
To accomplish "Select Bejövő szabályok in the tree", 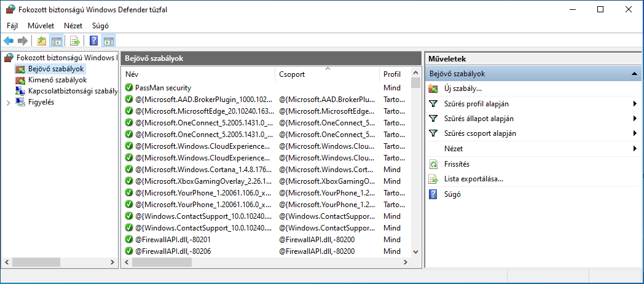I will [57, 69].
